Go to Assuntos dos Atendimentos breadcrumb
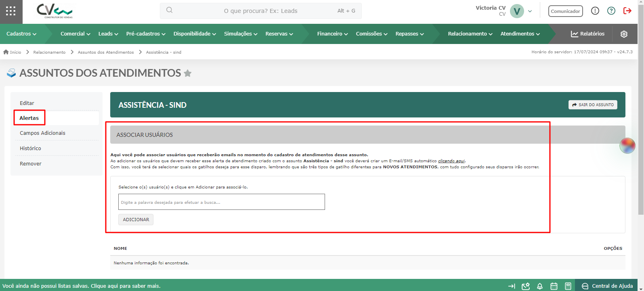Screen dimensions: 644x291 106,52
